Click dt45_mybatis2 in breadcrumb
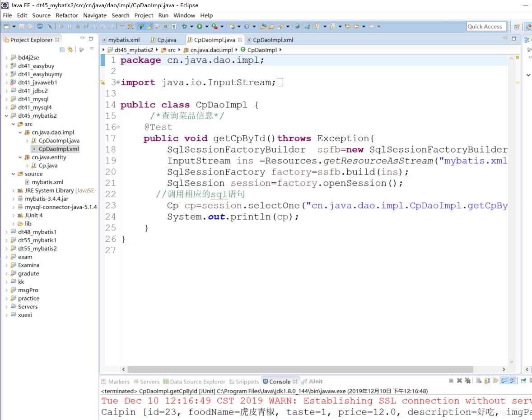Viewport: 532px width, 420px height. point(130,50)
